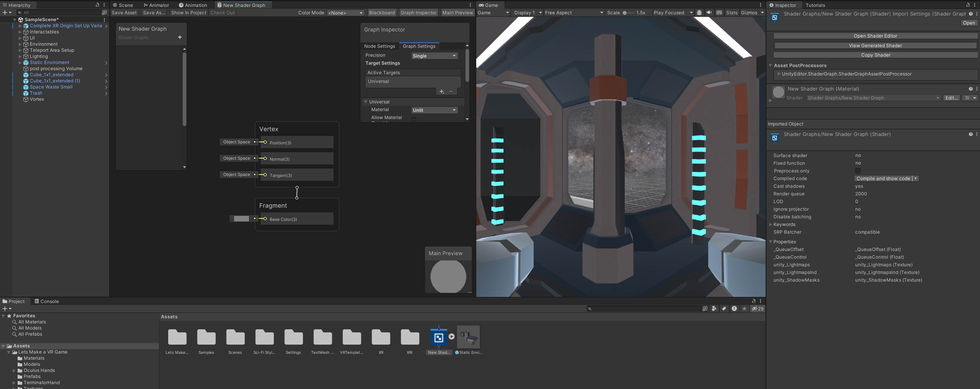
Task: Click the plus icon in Blackboard panel
Action: (180, 37)
